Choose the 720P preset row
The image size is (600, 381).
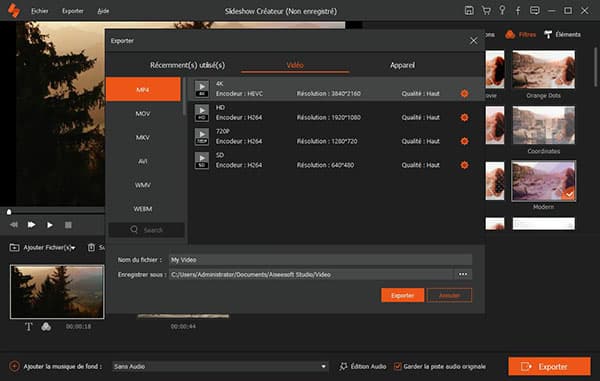336,137
